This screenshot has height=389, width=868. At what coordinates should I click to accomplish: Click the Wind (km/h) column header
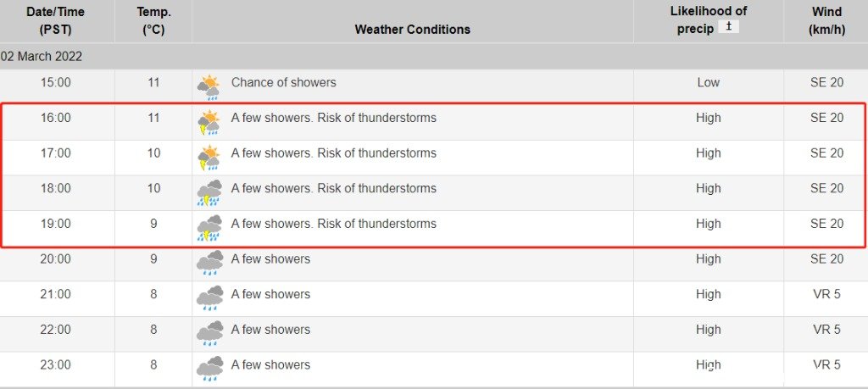tap(827, 20)
